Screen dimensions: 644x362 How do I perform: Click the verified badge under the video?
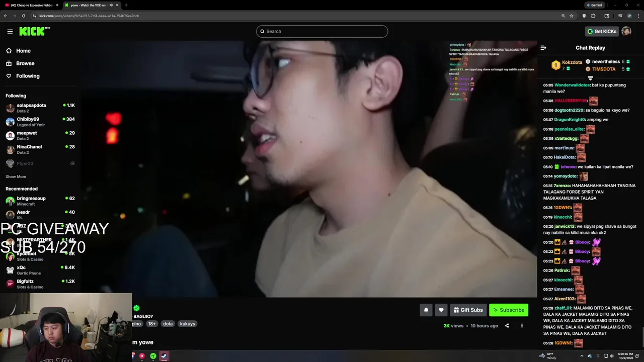(136, 308)
